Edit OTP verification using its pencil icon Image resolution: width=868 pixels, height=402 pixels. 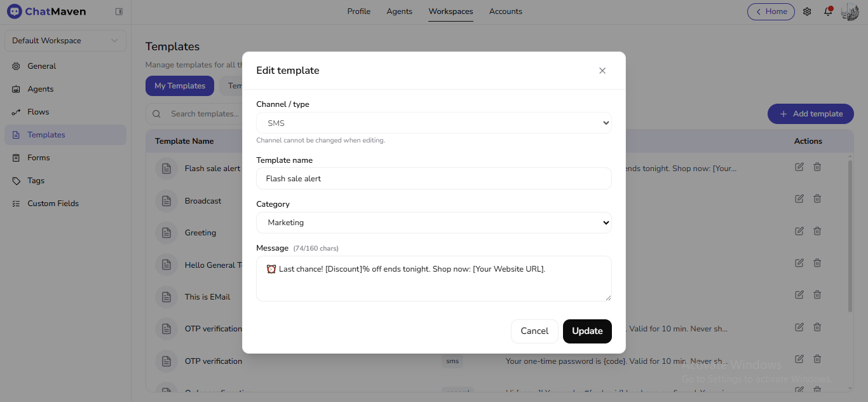799,327
